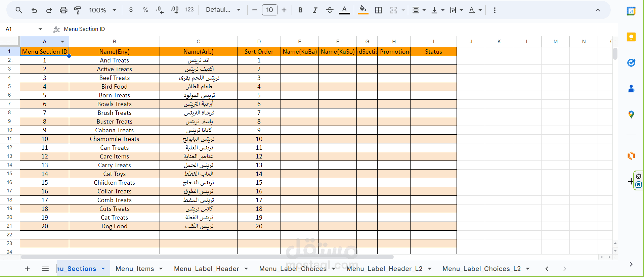644x277 pixels.
Task: Open vertical align dropdown
Action: click(x=437, y=10)
